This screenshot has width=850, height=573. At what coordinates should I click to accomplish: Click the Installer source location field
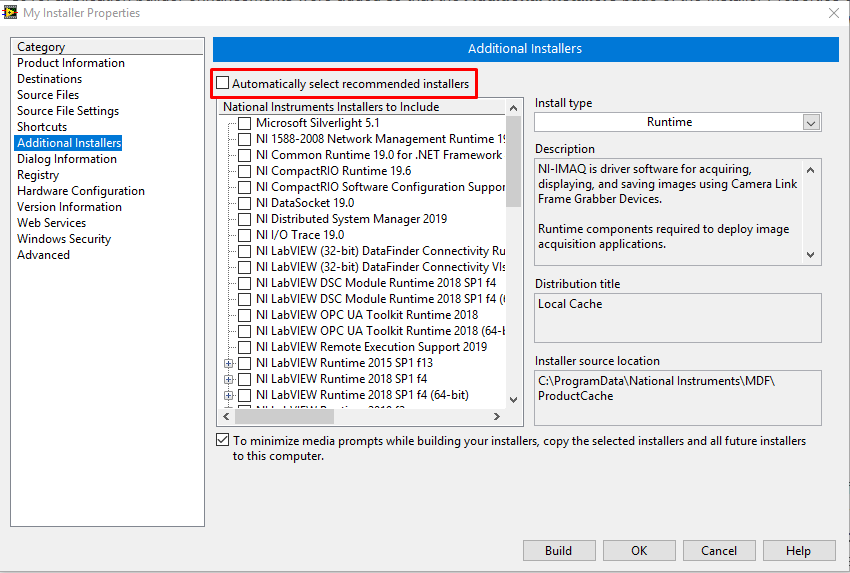point(678,397)
